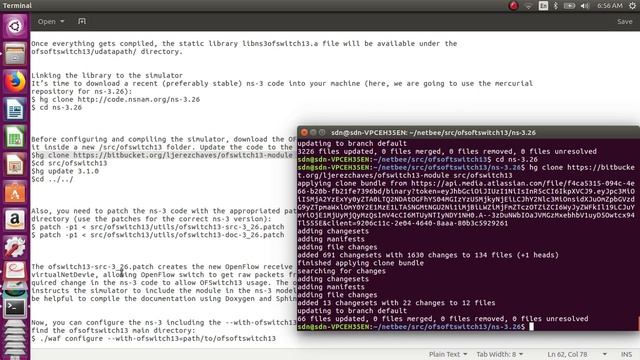The image size is (640, 360).
Task: Open the Ubuntu dash search icon
Action: (15, 27)
